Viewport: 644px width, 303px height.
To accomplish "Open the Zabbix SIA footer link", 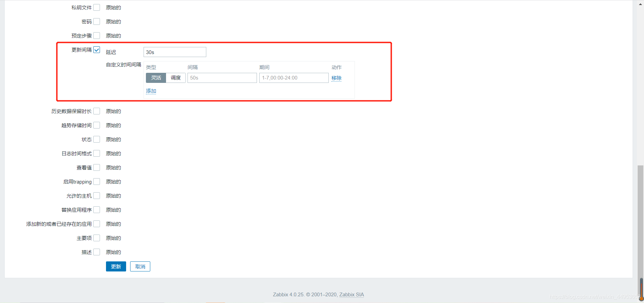I will pyautogui.click(x=352, y=295).
